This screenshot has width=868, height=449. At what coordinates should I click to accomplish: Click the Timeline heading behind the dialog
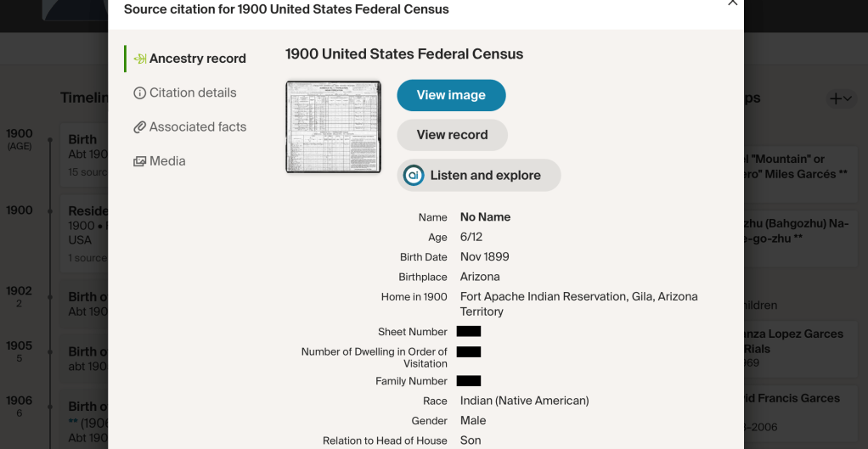click(x=85, y=98)
